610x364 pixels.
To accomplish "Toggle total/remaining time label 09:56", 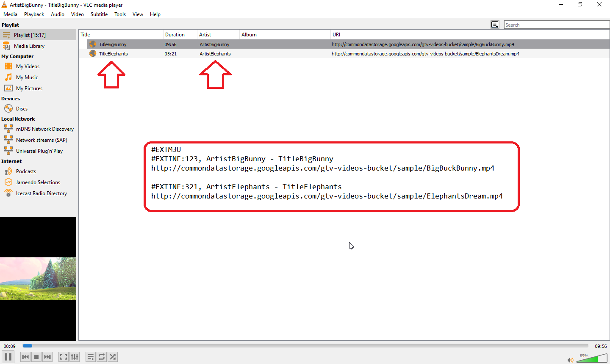I will (601, 346).
